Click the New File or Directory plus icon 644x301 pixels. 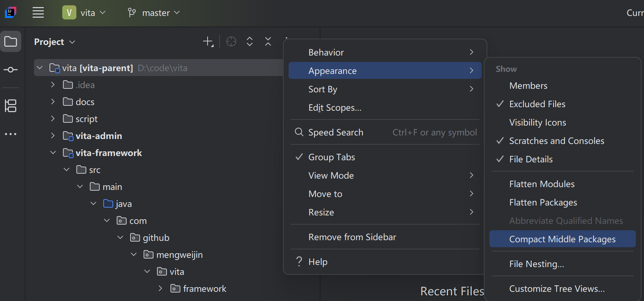click(208, 42)
